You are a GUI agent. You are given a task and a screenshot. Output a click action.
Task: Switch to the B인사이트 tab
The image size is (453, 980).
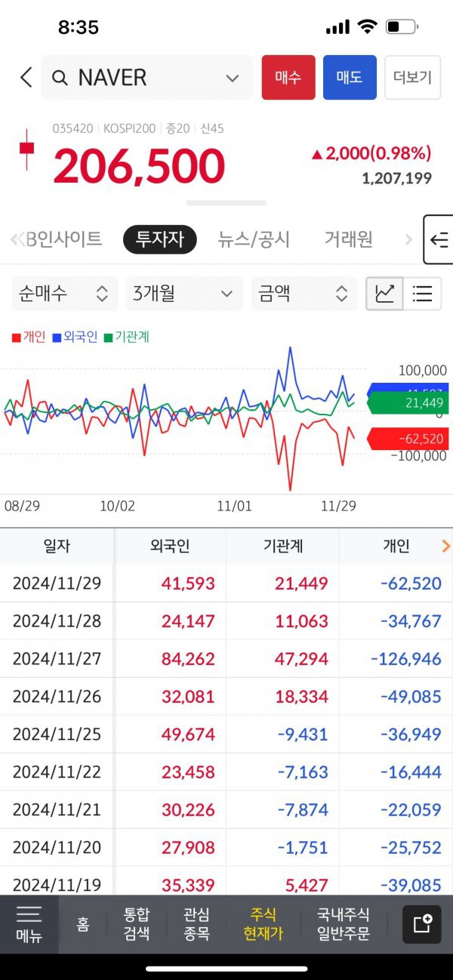click(x=63, y=239)
